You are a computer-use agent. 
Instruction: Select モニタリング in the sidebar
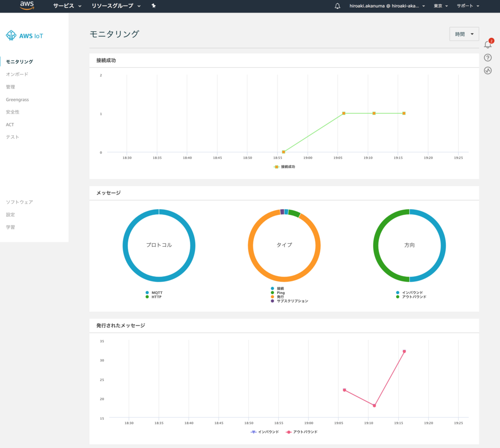click(20, 62)
